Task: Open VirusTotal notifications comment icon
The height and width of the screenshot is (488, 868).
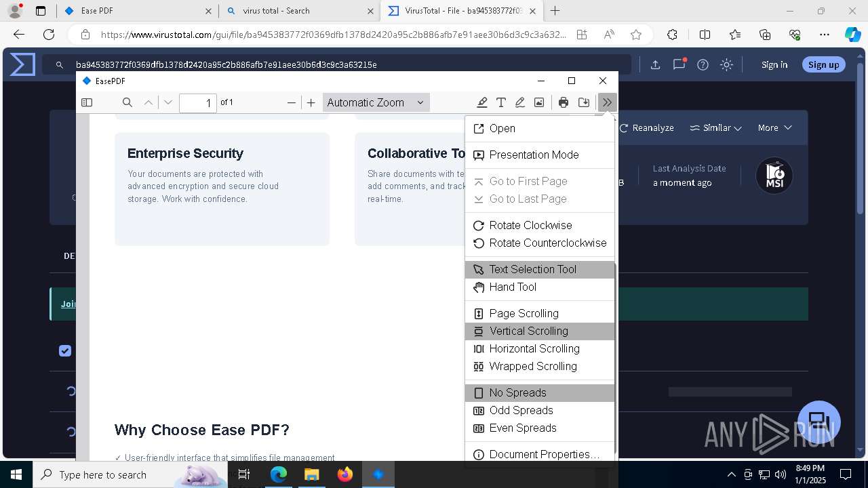Action: (679, 64)
